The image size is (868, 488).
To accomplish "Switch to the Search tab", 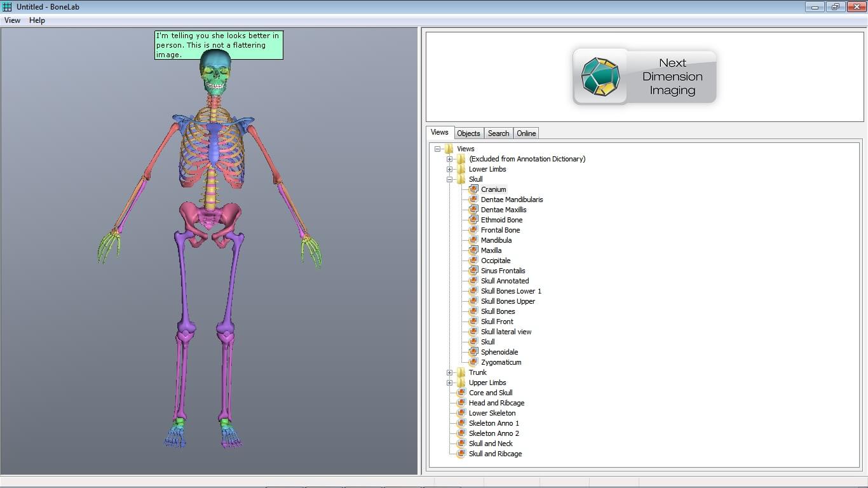I will (x=498, y=133).
